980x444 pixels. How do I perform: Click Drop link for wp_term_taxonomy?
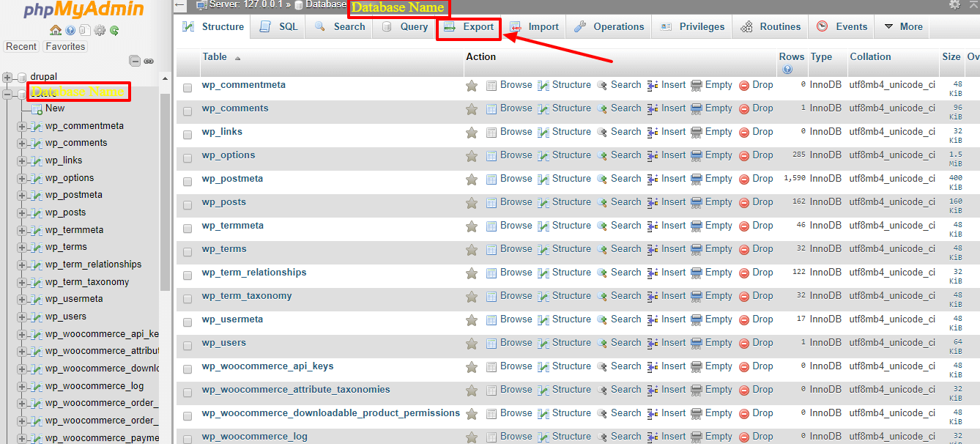click(x=762, y=296)
